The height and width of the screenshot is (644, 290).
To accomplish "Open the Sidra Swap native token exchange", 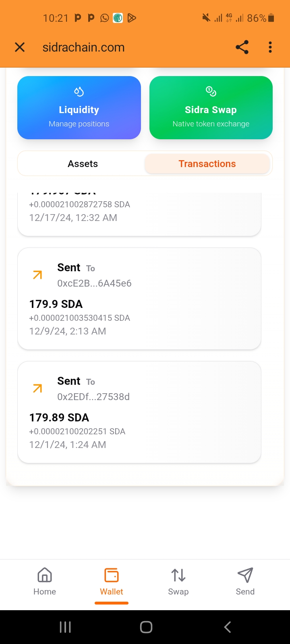I will [211, 108].
